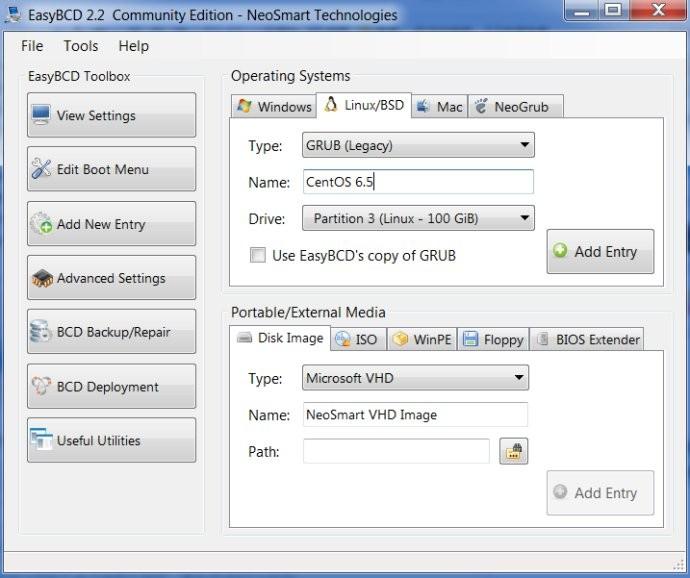Browse for a disk image path

click(514, 451)
